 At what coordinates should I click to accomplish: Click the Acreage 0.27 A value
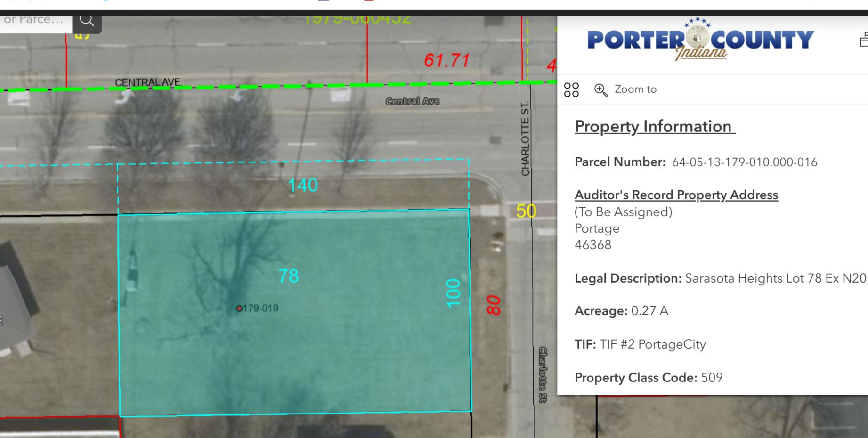point(649,311)
